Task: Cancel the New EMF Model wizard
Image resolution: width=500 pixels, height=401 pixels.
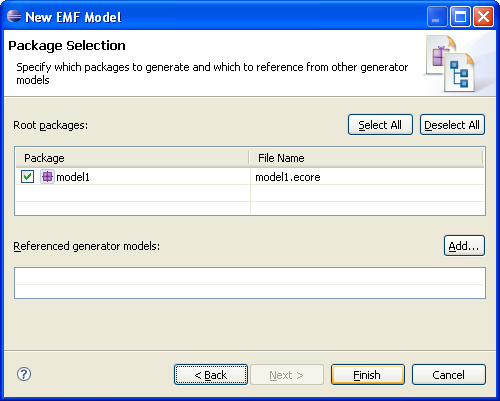Action: 449,375
